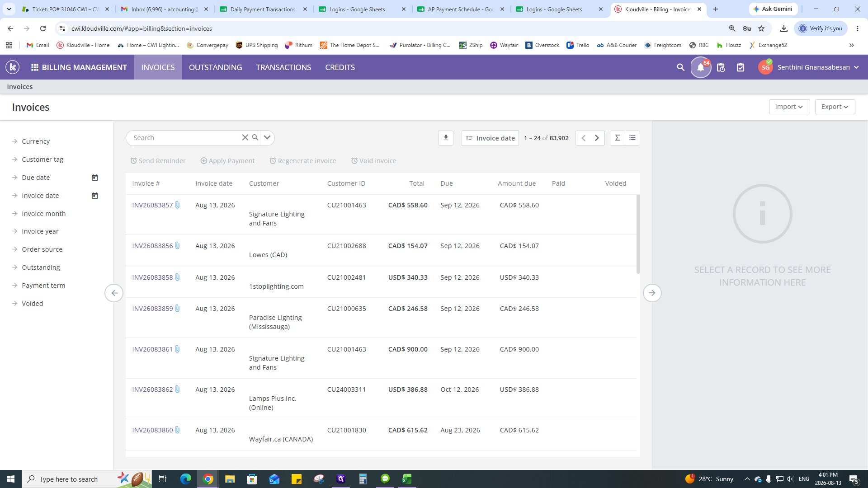
Task: Click Send Reminder action
Action: pos(158,161)
